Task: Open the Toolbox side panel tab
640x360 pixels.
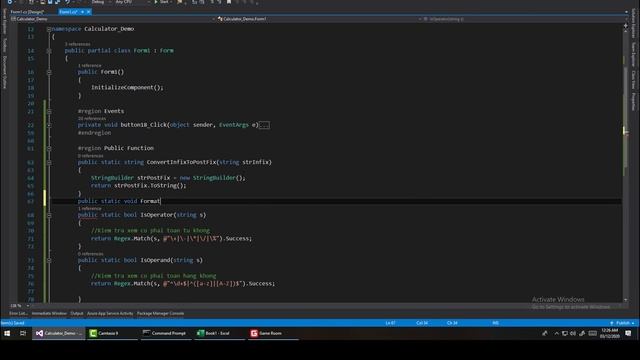Action: tap(4, 45)
